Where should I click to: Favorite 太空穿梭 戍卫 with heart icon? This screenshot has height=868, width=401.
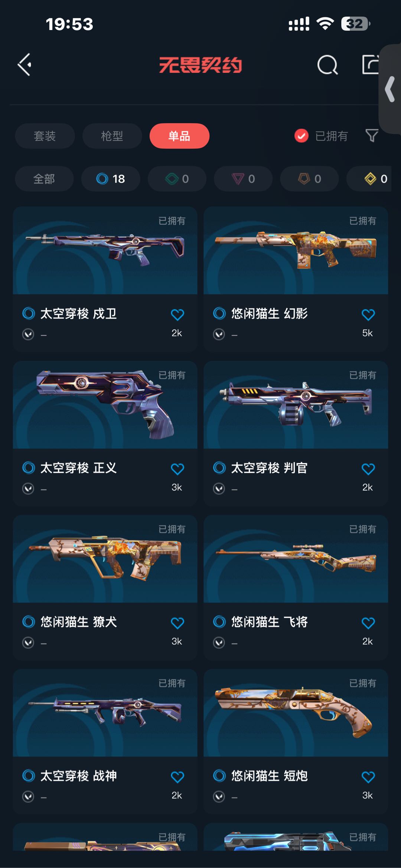(177, 315)
